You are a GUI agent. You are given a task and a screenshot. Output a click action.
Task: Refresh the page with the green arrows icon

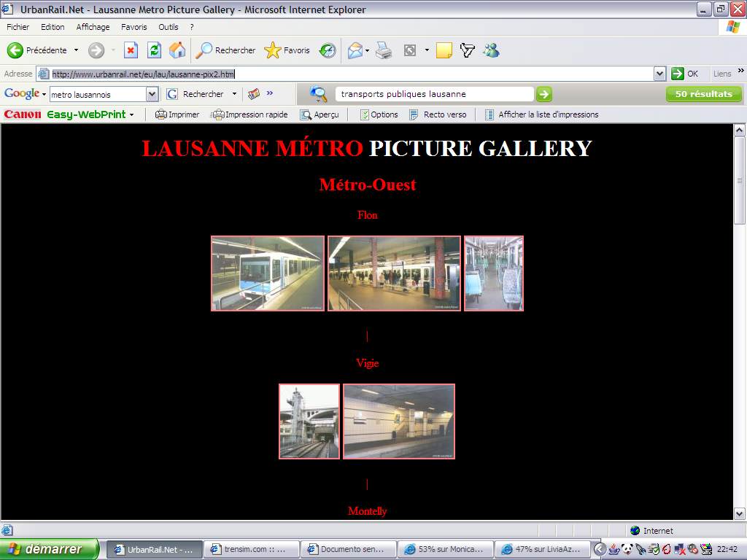(x=154, y=50)
